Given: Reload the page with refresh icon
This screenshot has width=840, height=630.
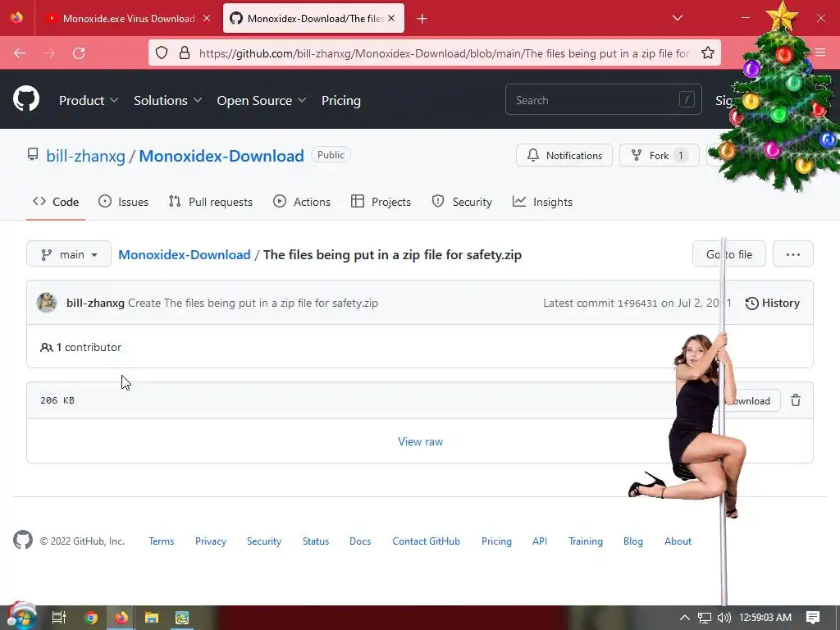Looking at the screenshot, I should pyautogui.click(x=79, y=53).
